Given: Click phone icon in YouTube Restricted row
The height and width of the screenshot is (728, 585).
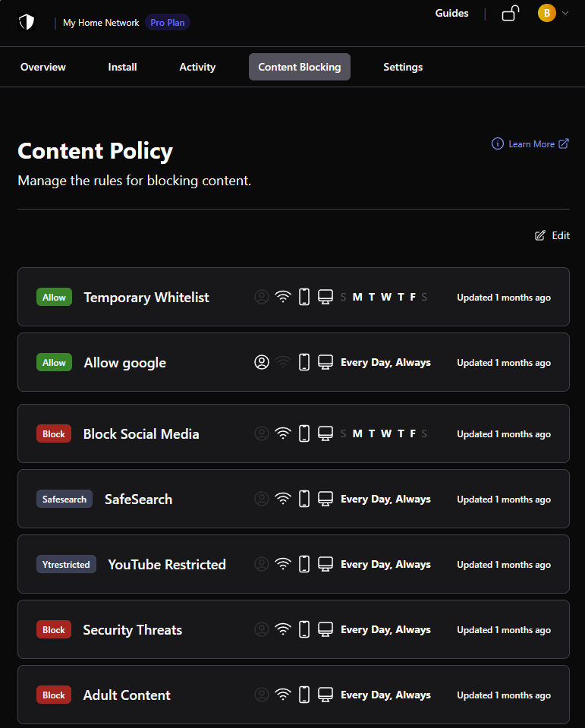Looking at the screenshot, I should [304, 564].
